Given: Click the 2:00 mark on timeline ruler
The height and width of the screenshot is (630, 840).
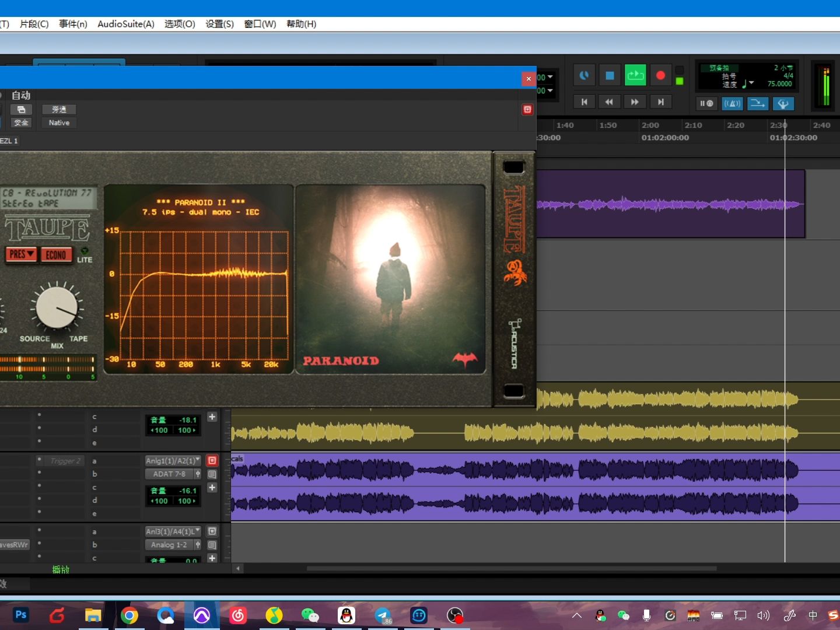Looking at the screenshot, I should 650,125.
